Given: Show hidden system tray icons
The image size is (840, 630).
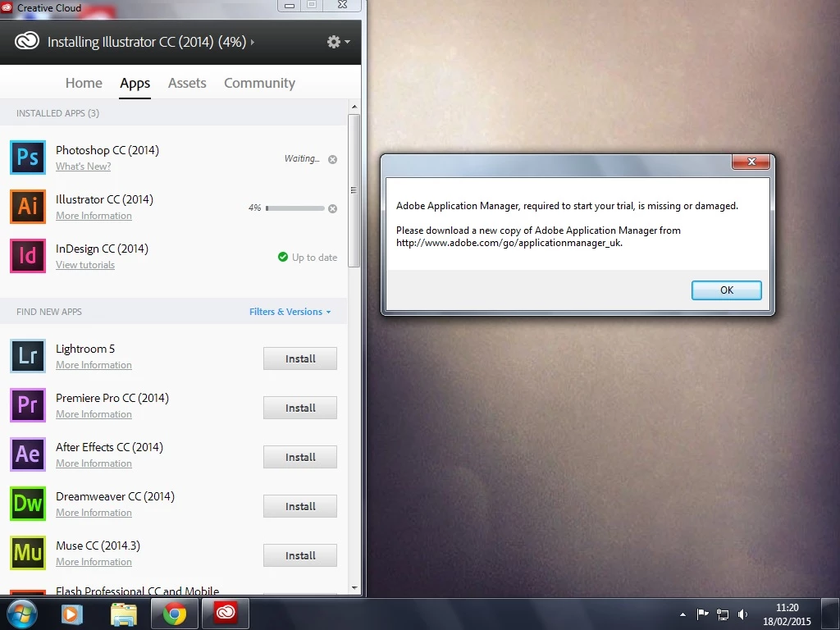Looking at the screenshot, I should click(682, 614).
